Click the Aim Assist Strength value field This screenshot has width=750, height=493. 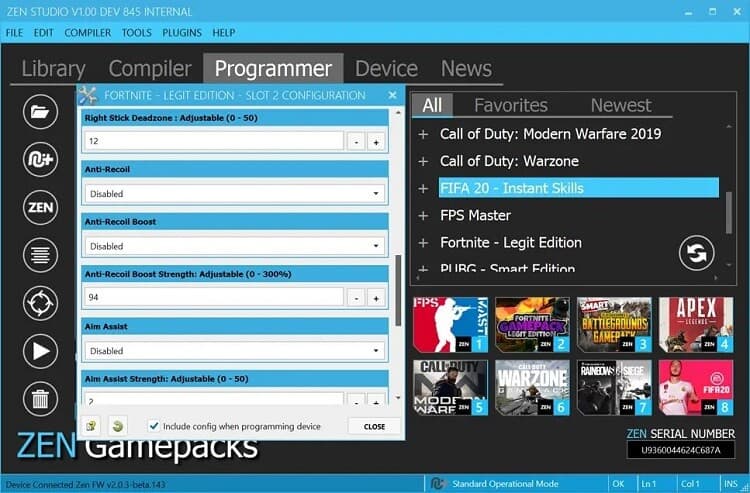tap(214, 400)
